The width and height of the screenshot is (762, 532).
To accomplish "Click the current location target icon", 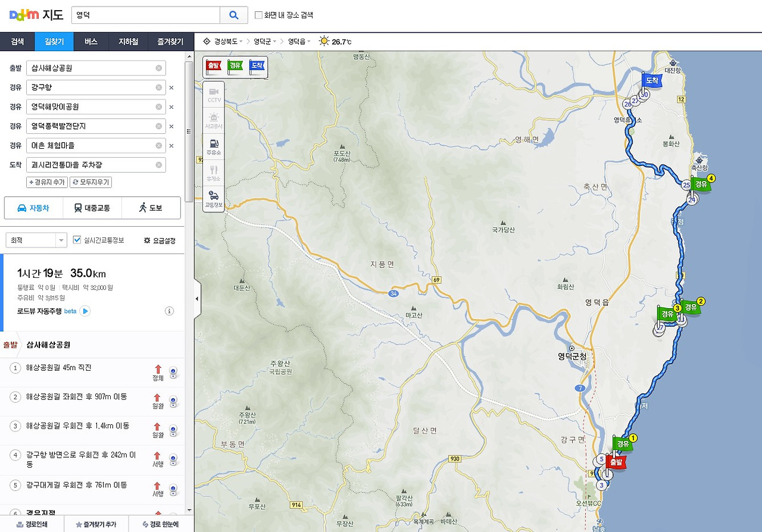I will (207, 42).
